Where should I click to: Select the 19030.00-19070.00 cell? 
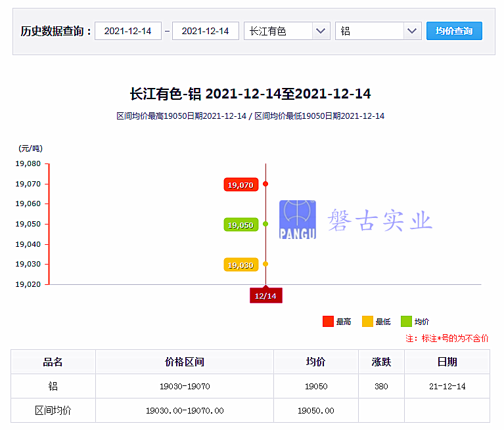coord(185,410)
